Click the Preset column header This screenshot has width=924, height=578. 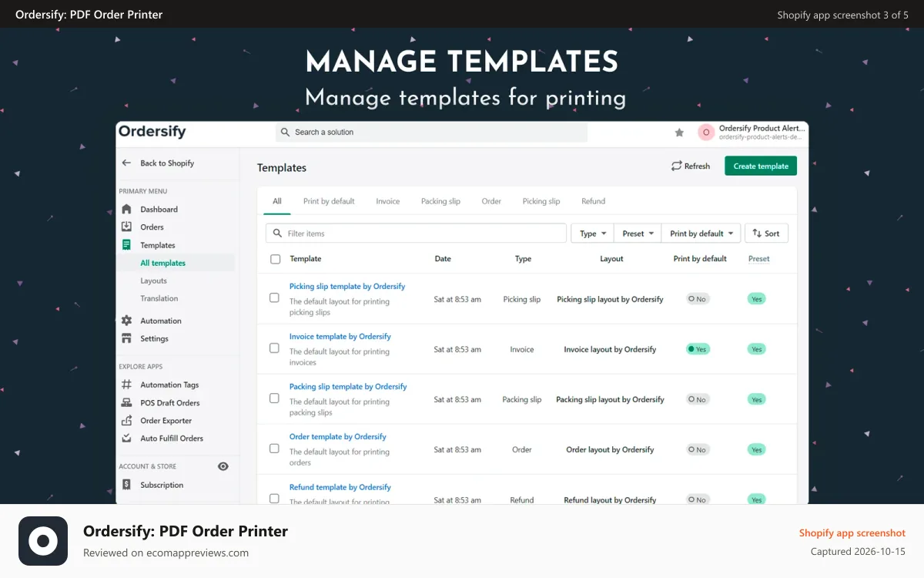(758, 259)
